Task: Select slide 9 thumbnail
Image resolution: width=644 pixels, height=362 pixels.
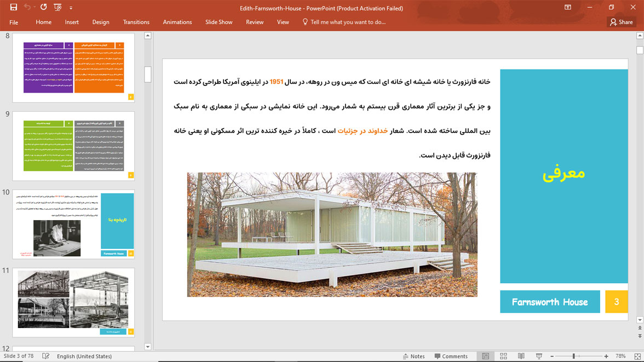Action: point(73,146)
